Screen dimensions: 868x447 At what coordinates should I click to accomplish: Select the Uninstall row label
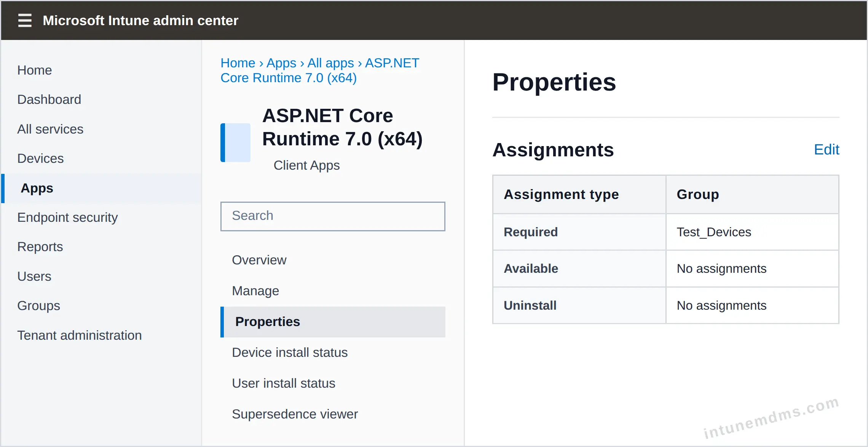[x=530, y=305]
